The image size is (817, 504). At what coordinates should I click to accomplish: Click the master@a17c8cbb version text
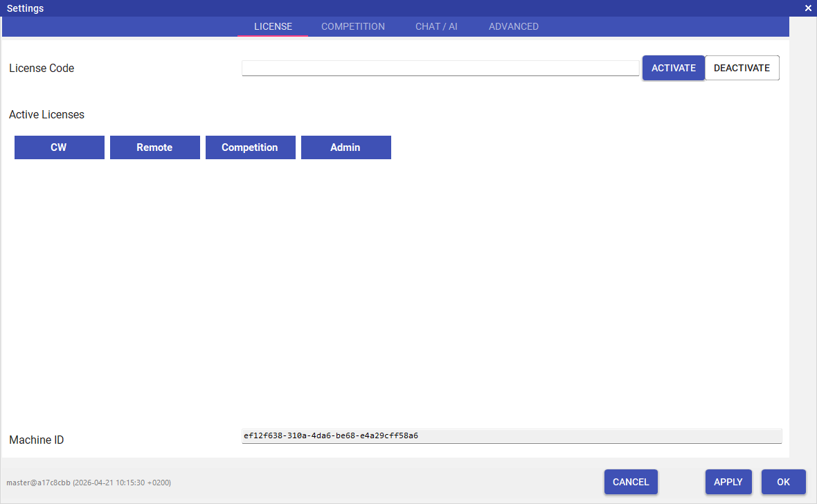(x=89, y=483)
